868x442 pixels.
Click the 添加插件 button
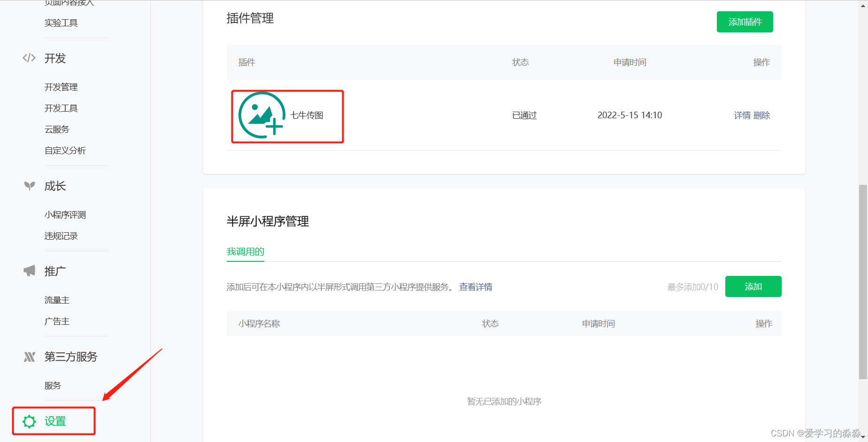745,22
